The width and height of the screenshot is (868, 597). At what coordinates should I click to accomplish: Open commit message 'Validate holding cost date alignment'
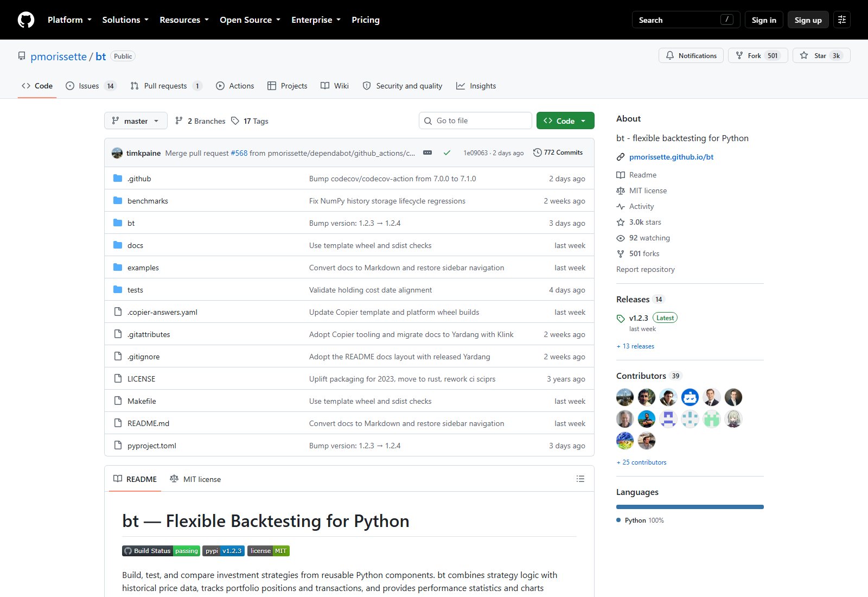(x=371, y=290)
